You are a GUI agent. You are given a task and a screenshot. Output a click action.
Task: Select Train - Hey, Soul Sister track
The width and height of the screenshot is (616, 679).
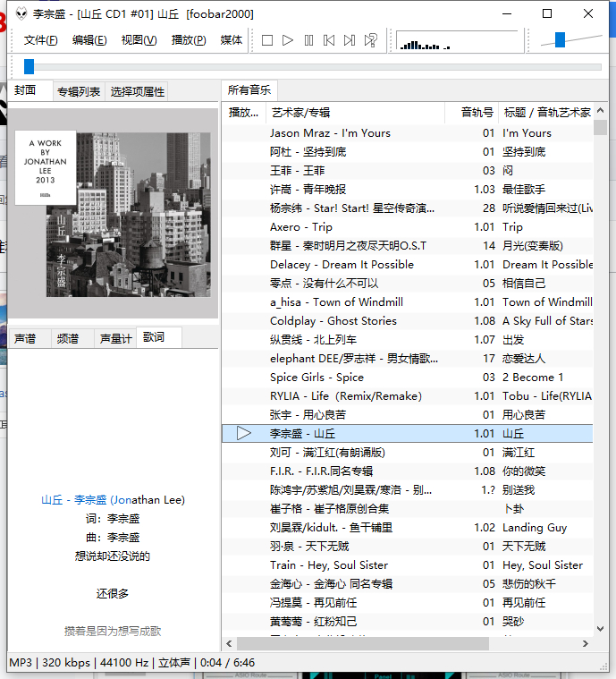click(408, 565)
